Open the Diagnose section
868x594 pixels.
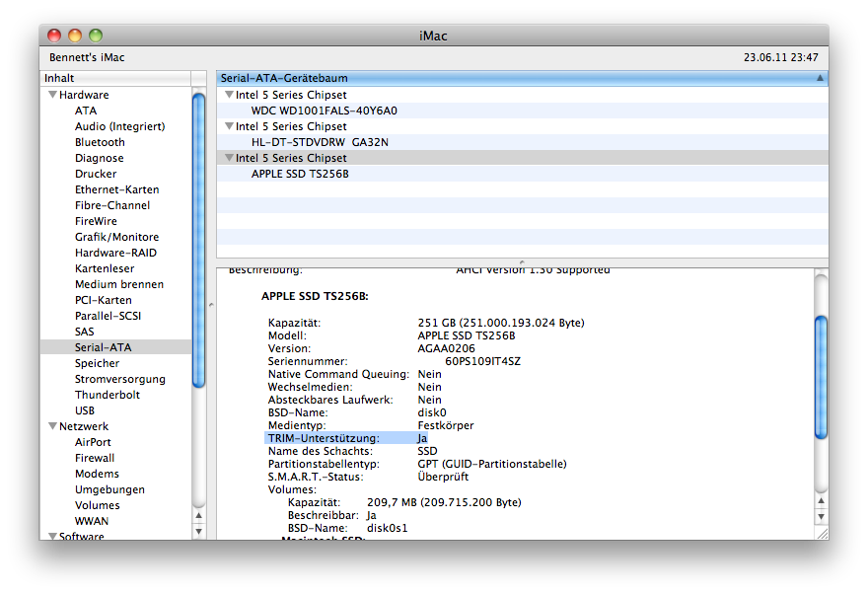pos(99,158)
